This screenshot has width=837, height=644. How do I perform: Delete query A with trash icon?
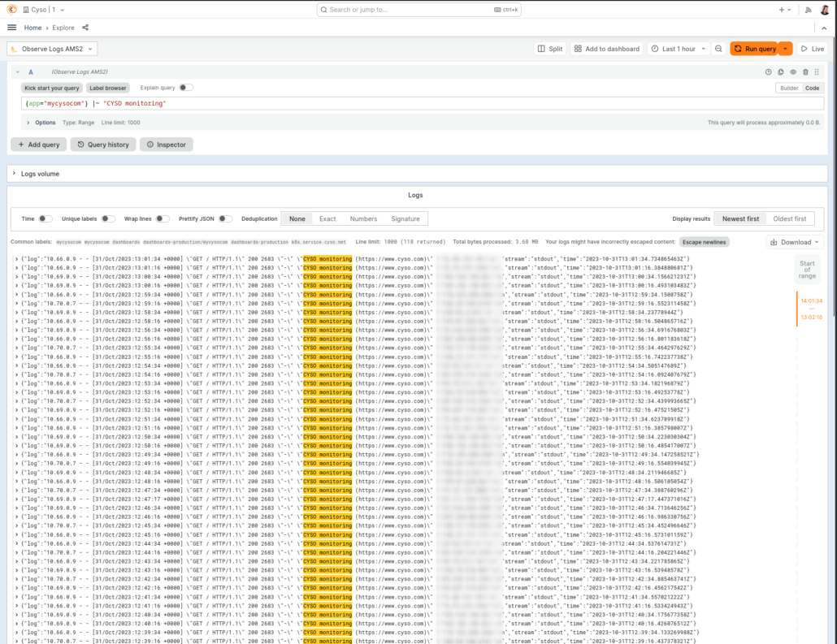[805, 72]
